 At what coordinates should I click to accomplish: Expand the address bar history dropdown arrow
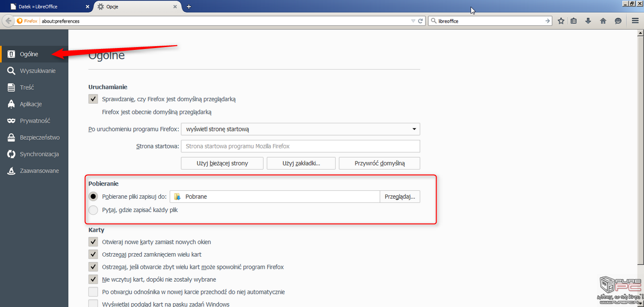point(413,21)
